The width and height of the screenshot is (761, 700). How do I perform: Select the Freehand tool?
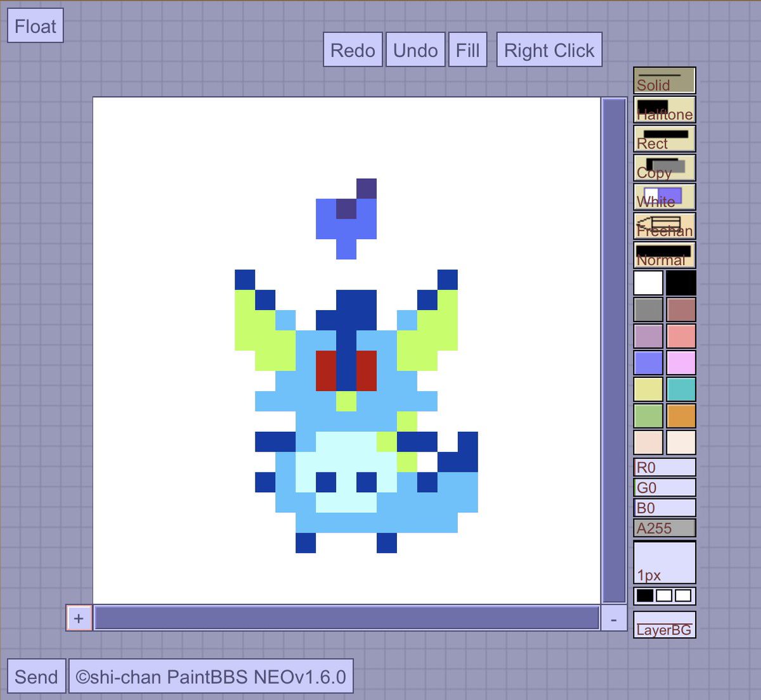pyautogui.click(x=664, y=226)
